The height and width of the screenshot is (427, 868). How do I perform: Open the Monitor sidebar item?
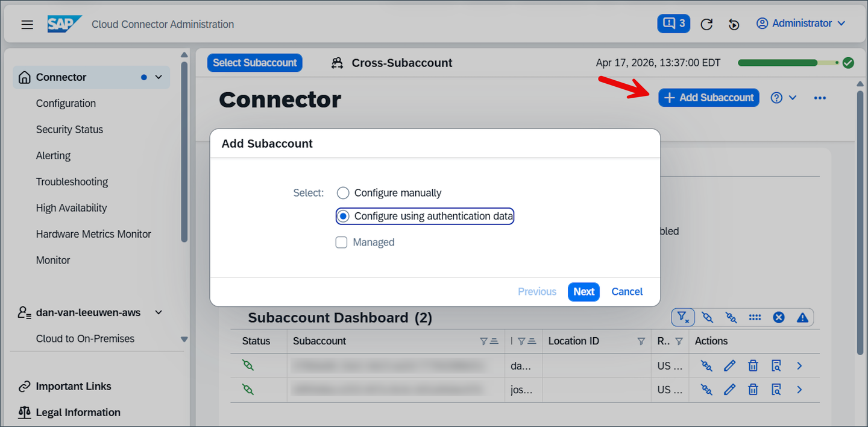click(53, 260)
